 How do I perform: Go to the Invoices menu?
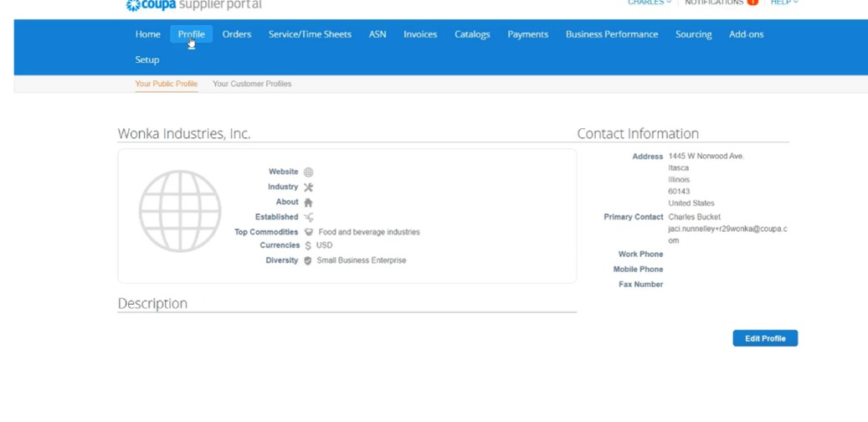tap(420, 34)
